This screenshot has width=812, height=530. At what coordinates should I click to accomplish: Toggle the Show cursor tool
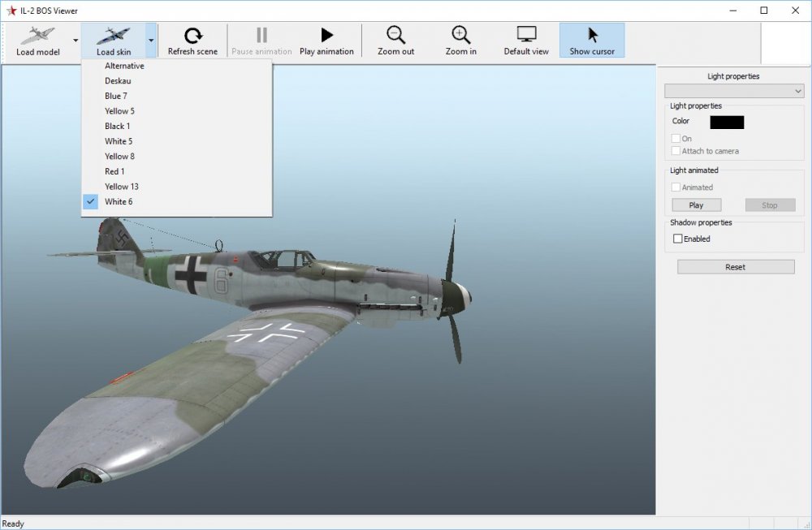[x=592, y=40]
